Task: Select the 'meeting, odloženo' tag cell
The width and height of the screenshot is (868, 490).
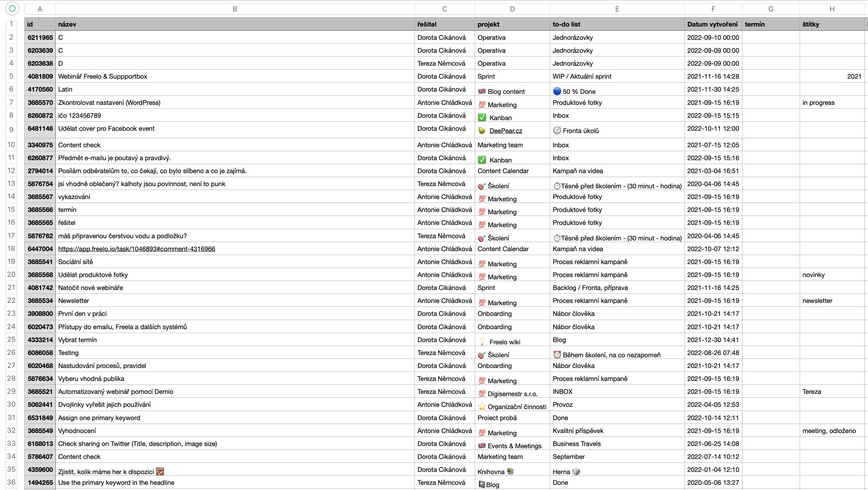Action: [832, 431]
